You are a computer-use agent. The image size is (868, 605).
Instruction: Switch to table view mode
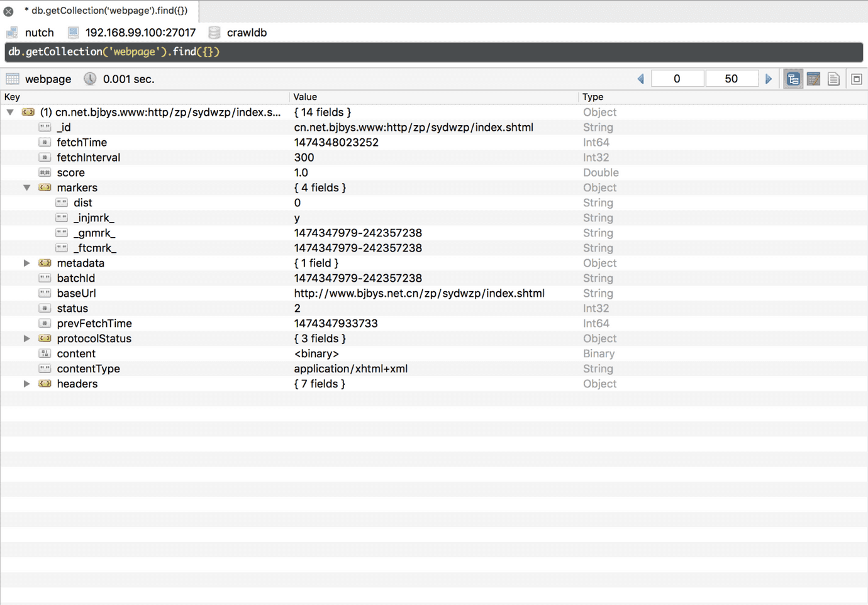[813, 79]
